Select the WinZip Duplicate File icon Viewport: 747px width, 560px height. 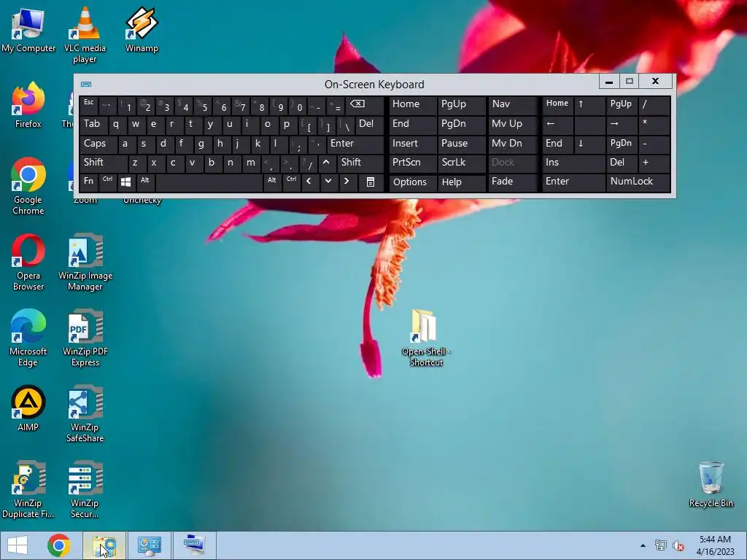click(x=28, y=489)
